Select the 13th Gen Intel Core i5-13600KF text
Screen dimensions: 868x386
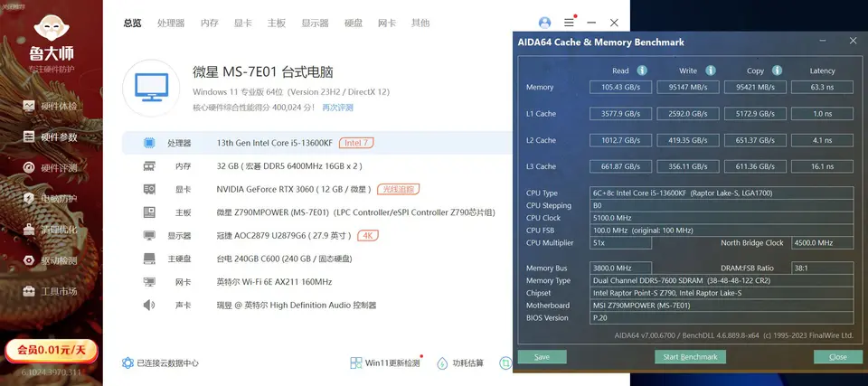275,143
